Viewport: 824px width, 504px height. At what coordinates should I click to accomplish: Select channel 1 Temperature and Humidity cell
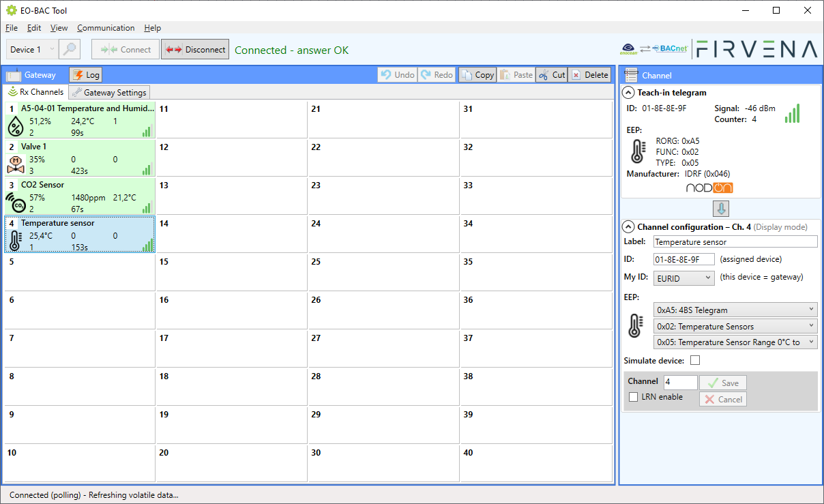pyautogui.click(x=80, y=119)
